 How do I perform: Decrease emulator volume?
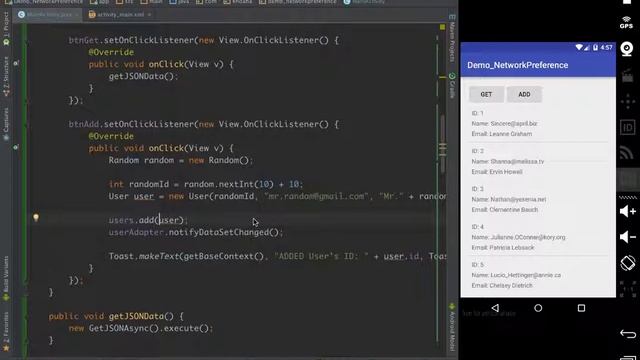tap(628, 237)
